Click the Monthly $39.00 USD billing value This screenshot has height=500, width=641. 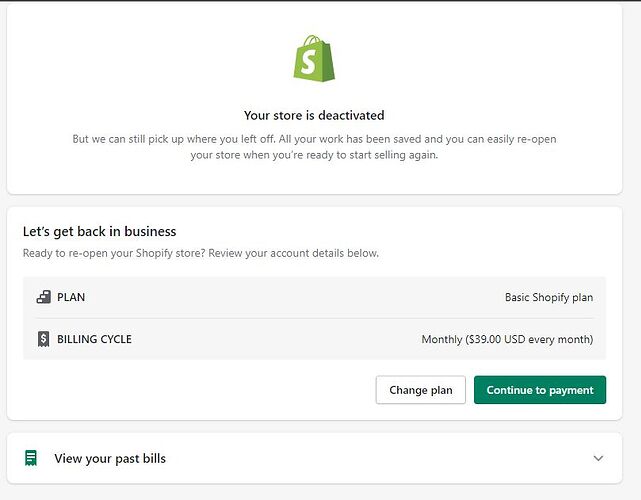tap(507, 339)
